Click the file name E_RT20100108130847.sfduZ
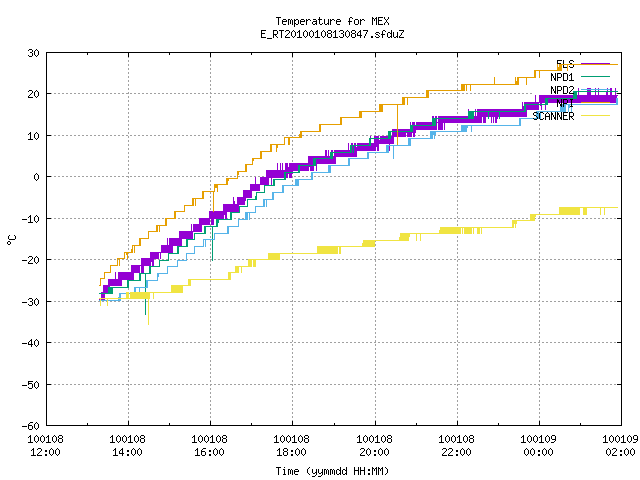Image resolution: width=640 pixels, height=480 pixels. 332,34
